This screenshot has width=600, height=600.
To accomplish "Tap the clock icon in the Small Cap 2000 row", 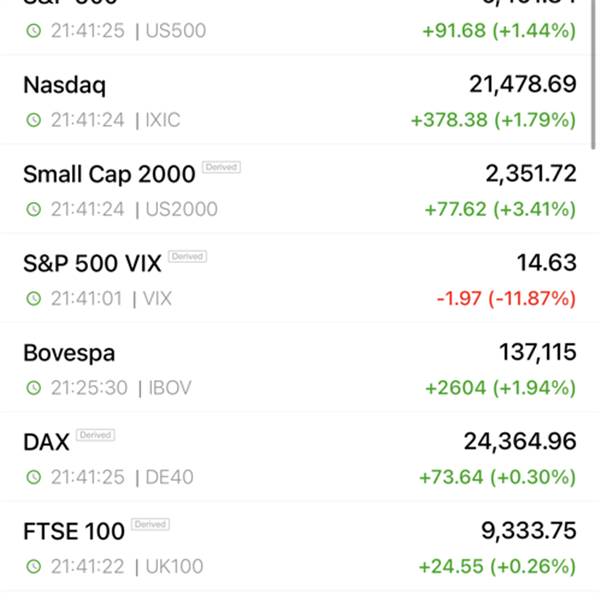I will [34, 209].
